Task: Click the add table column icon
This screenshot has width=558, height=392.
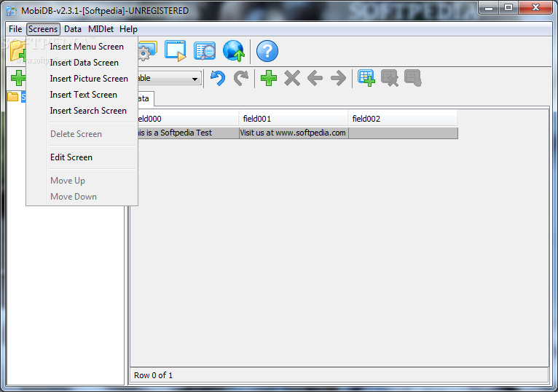Action: pyautogui.click(x=366, y=78)
